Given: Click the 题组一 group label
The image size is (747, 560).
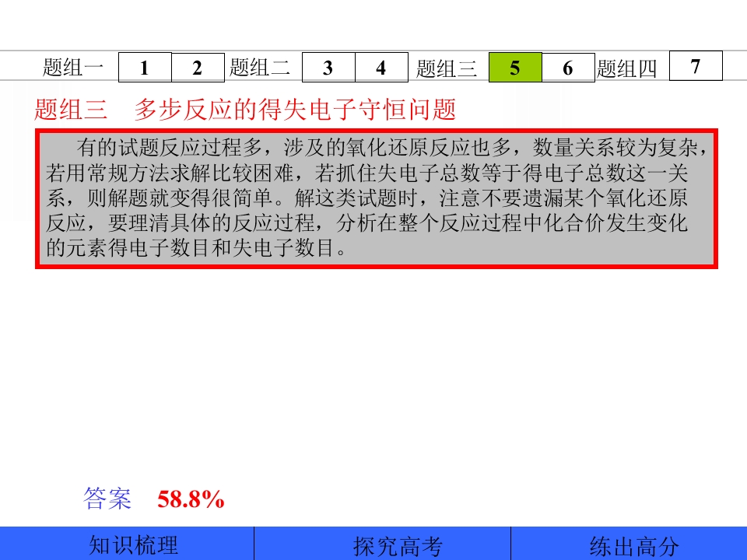Looking at the screenshot, I should coord(73,68).
